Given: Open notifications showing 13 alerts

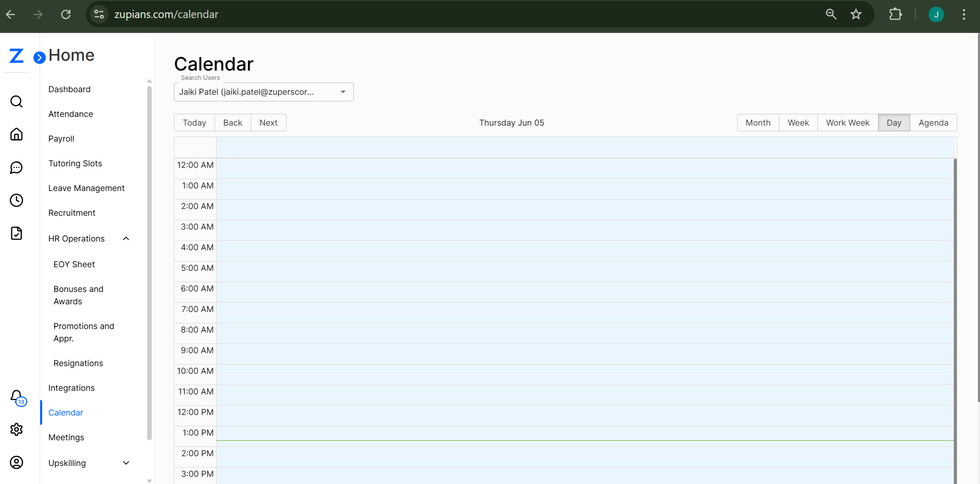Looking at the screenshot, I should [16, 397].
